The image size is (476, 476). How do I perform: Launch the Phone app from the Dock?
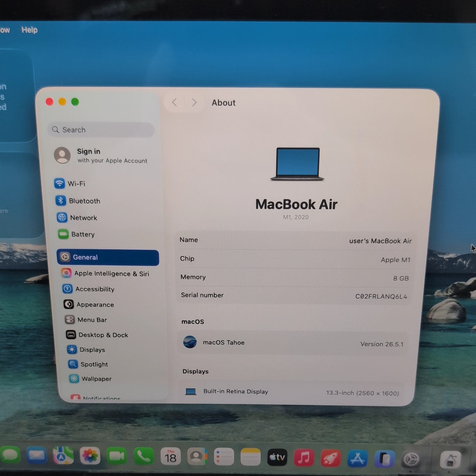pos(144,457)
